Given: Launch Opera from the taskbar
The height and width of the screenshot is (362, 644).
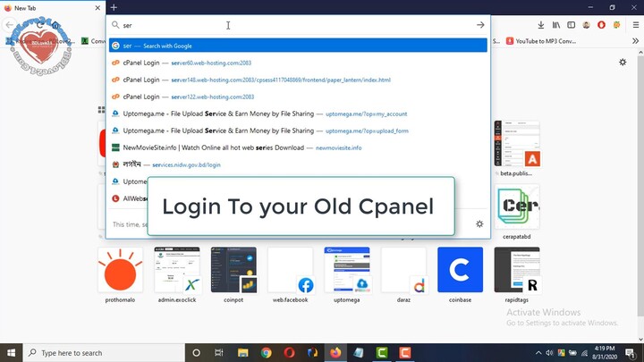Looking at the screenshot, I should (x=289, y=352).
